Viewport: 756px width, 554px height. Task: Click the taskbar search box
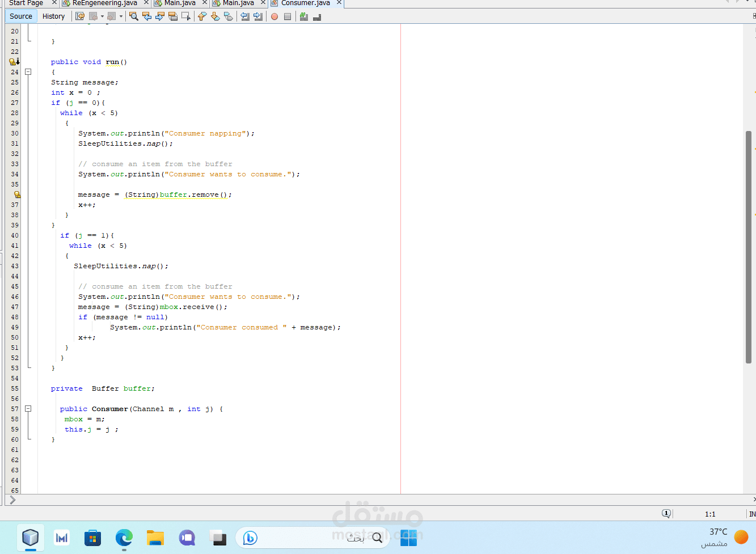(312, 538)
